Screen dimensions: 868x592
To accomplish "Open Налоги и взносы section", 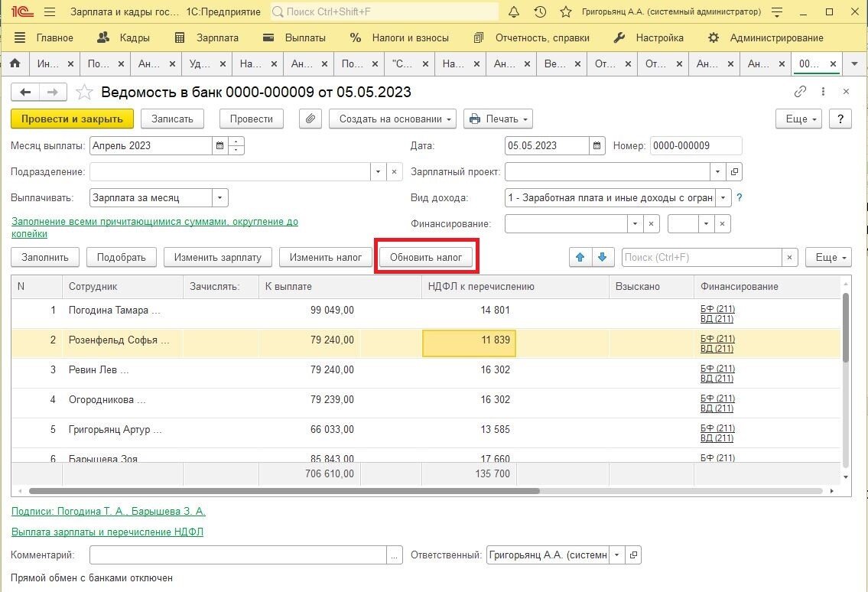I will [410, 37].
